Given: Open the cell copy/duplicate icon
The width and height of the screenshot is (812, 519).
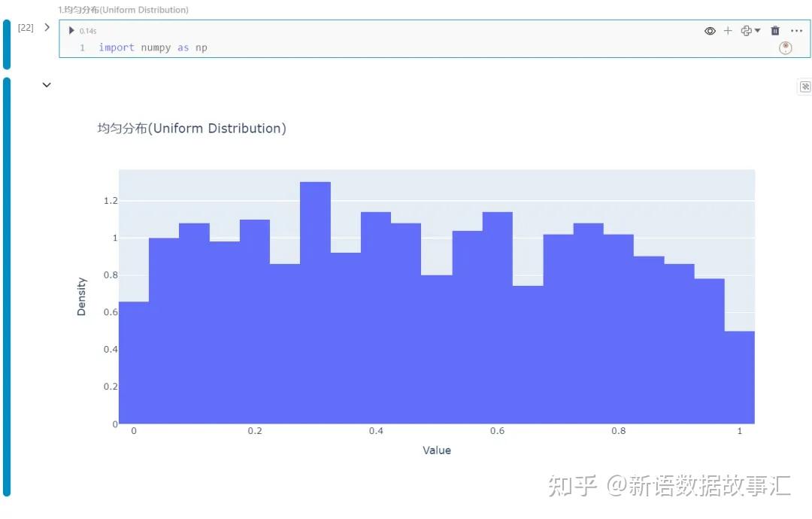Looking at the screenshot, I should click(747, 31).
